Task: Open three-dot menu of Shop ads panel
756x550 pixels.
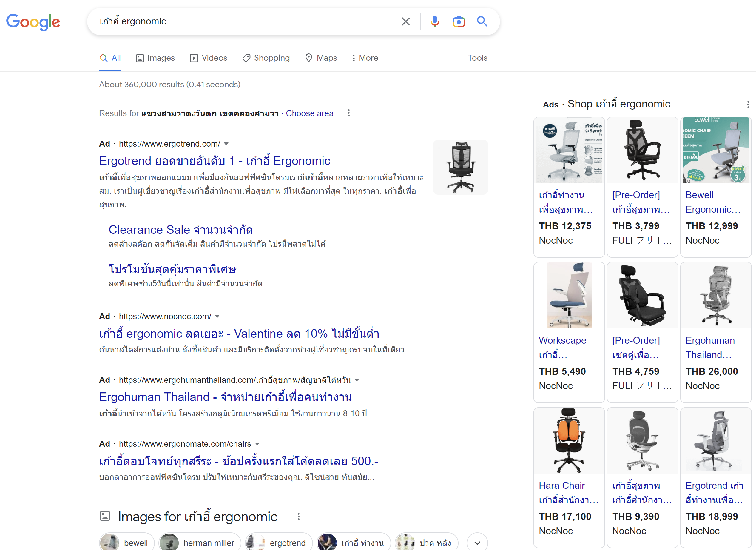Action: [x=748, y=105]
